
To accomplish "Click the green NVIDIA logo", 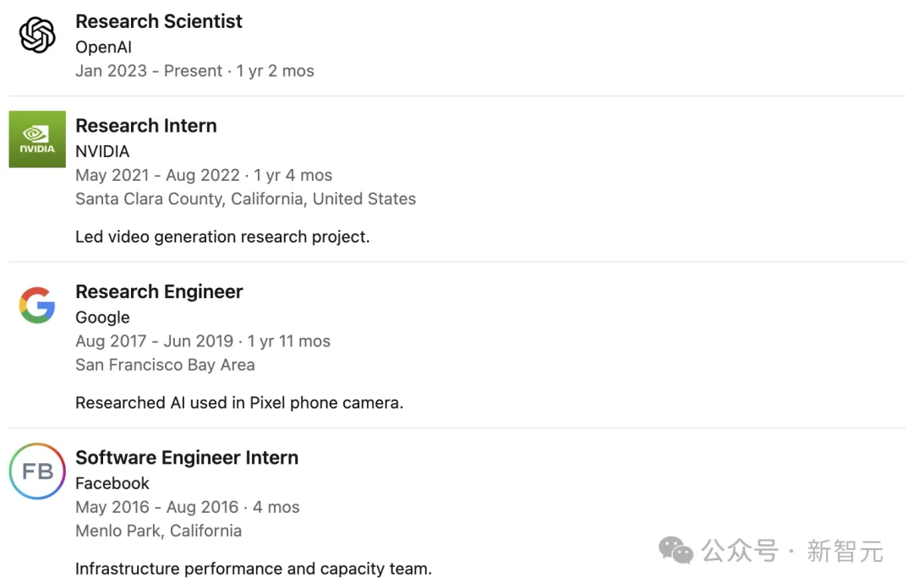I will [x=37, y=139].
